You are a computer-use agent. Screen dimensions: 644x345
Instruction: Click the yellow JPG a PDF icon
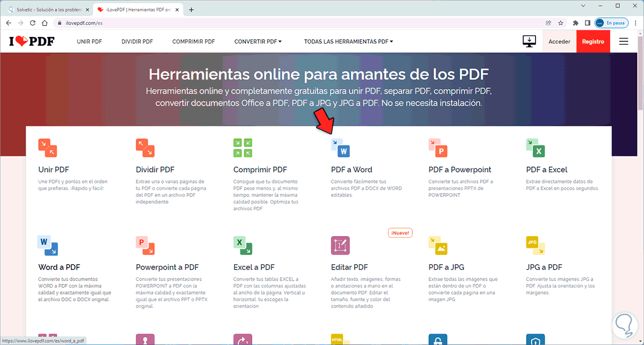coord(536,246)
